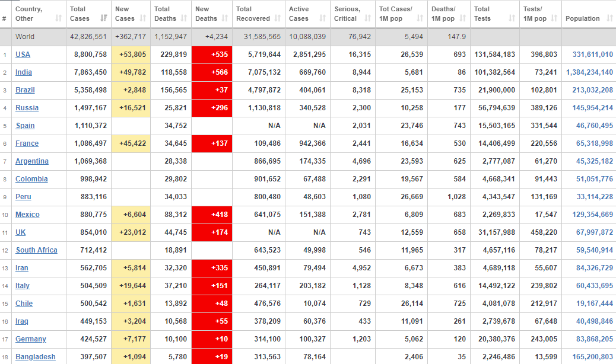The image size is (616, 364).
Task: Click the Tests/1M pop sort arrows icon
Action: (554, 18)
